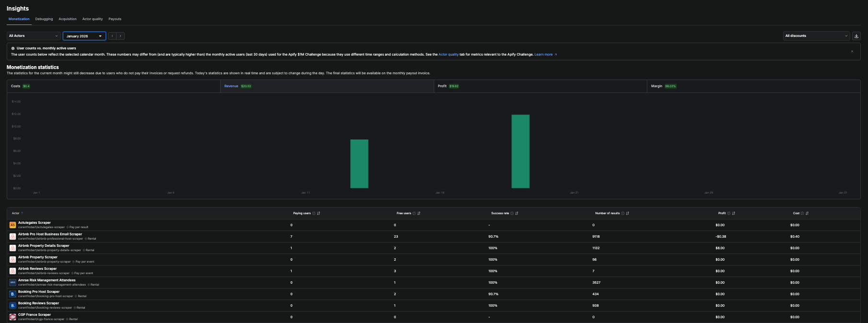Sort the table by Cost
The image size is (868, 323).
807,213
